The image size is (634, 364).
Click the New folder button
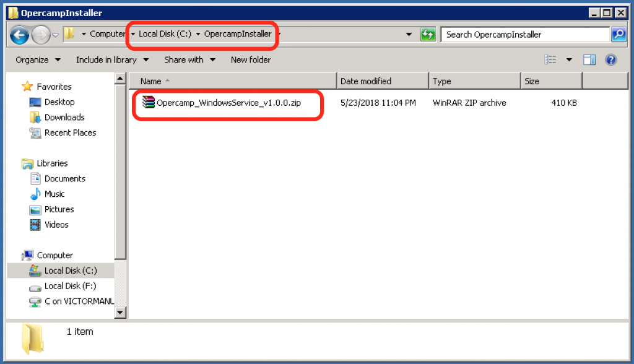coord(251,60)
